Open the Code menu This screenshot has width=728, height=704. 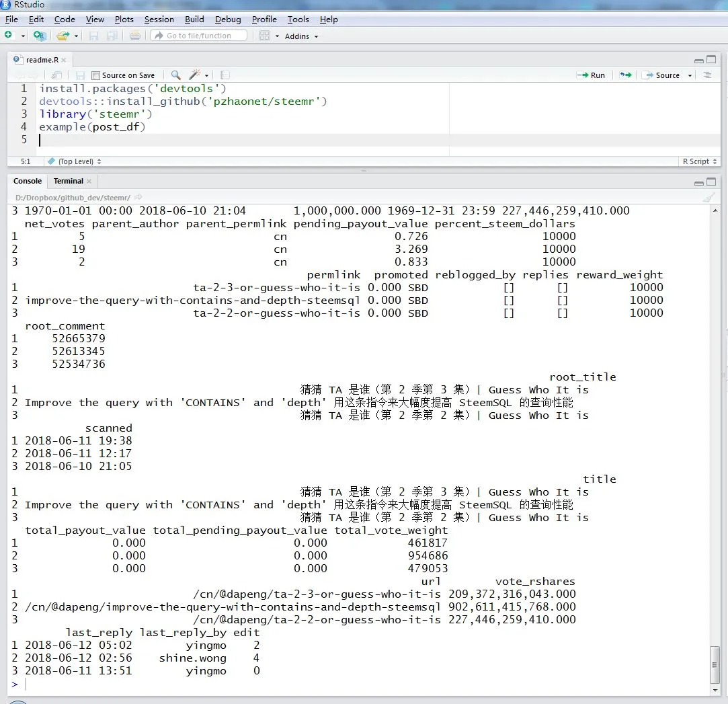[x=65, y=19]
